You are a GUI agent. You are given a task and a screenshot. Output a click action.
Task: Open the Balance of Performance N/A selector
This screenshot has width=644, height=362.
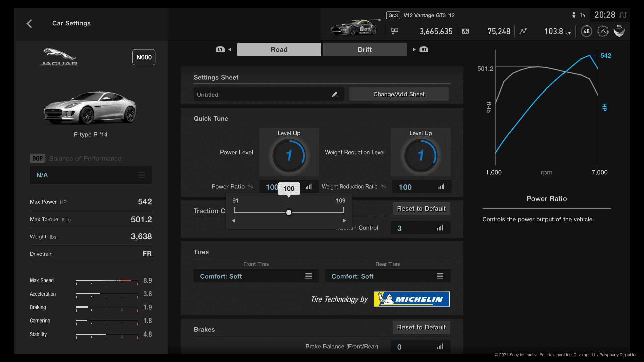point(91,175)
